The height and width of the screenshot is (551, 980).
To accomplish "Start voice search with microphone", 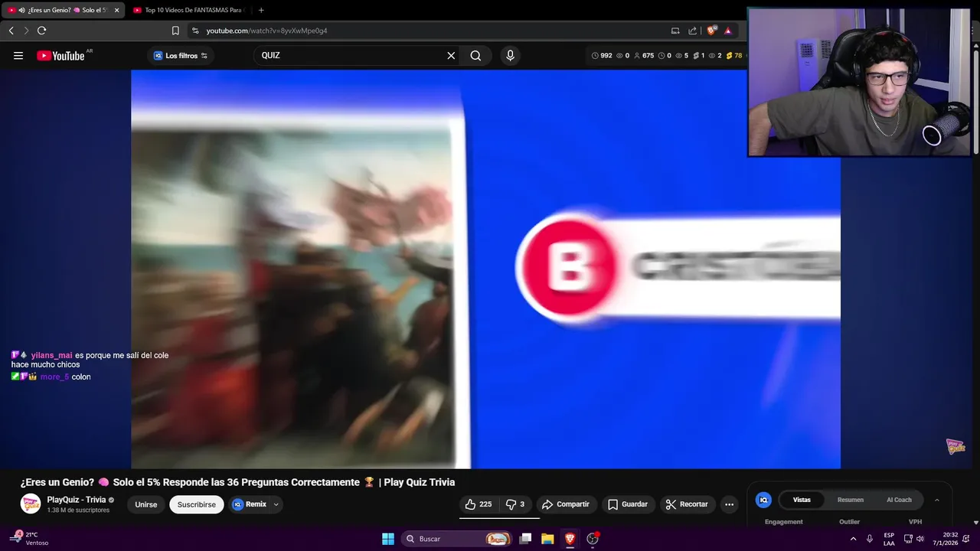I will click(x=510, y=55).
